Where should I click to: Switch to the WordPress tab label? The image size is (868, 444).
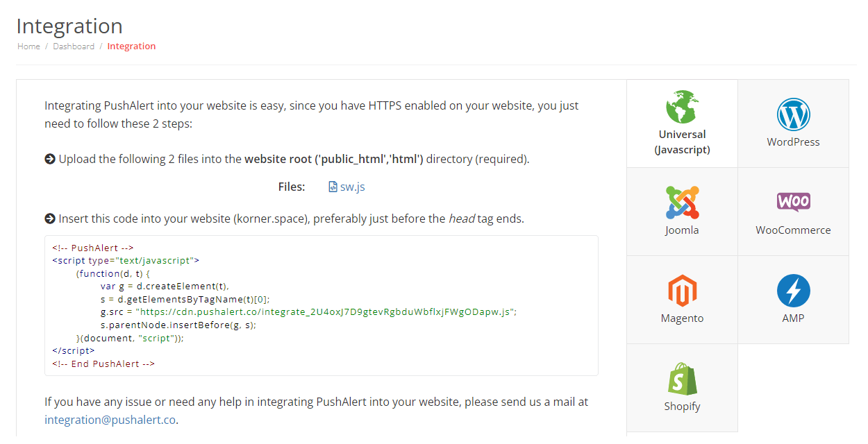click(x=793, y=142)
